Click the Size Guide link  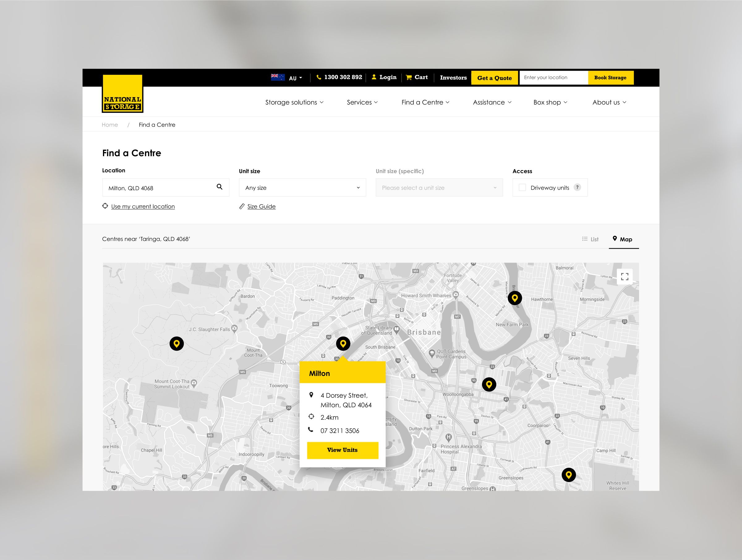pyautogui.click(x=260, y=206)
